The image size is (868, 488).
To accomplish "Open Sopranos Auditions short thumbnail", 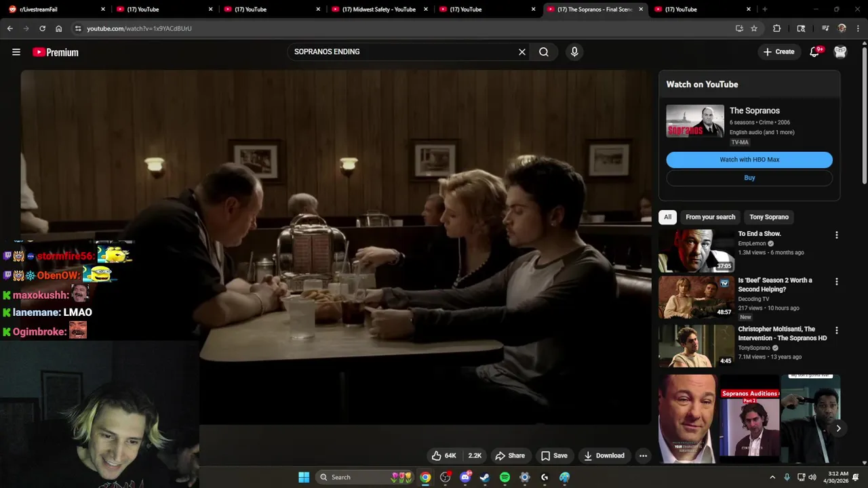I will tap(749, 419).
